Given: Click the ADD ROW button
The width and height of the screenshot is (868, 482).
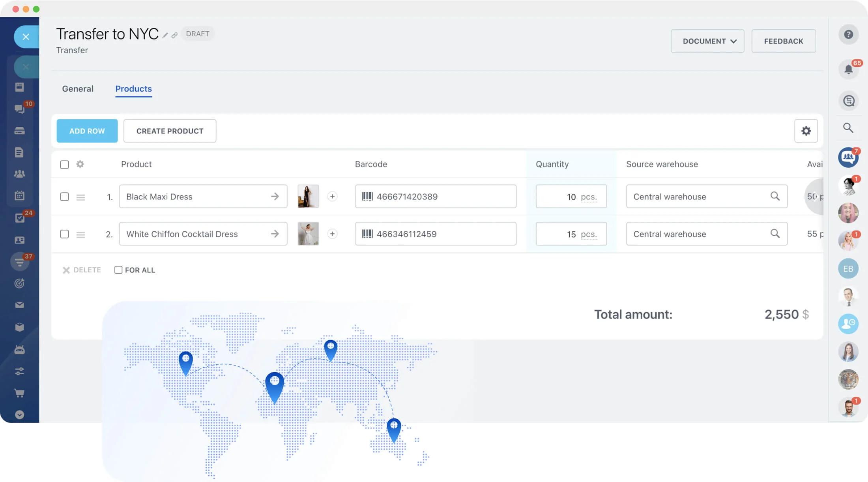Looking at the screenshot, I should pyautogui.click(x=87, y=131).
